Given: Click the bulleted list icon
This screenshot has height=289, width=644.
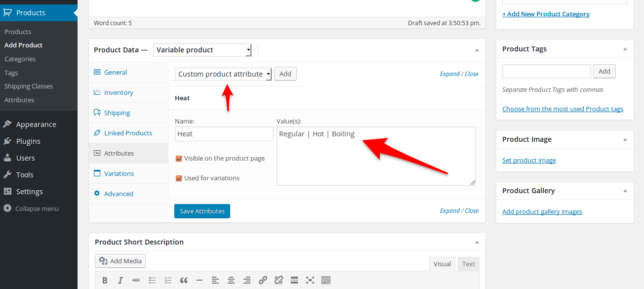Looking at the screenshot, I should [x=152, y=280].
